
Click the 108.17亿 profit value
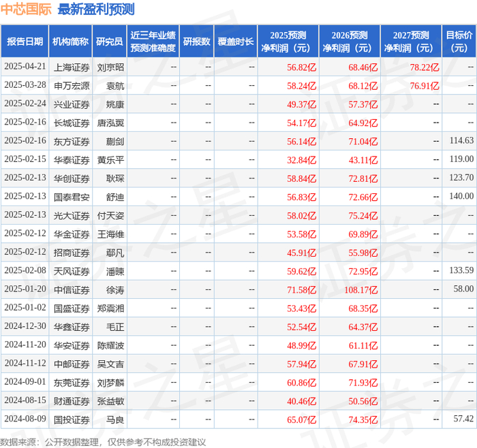tap(360, 289)
